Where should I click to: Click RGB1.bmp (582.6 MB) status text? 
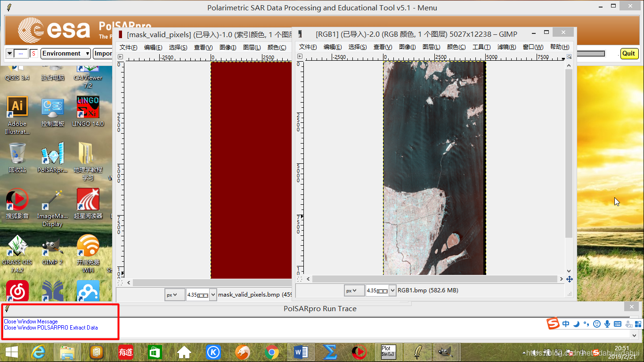coord(428,290)
